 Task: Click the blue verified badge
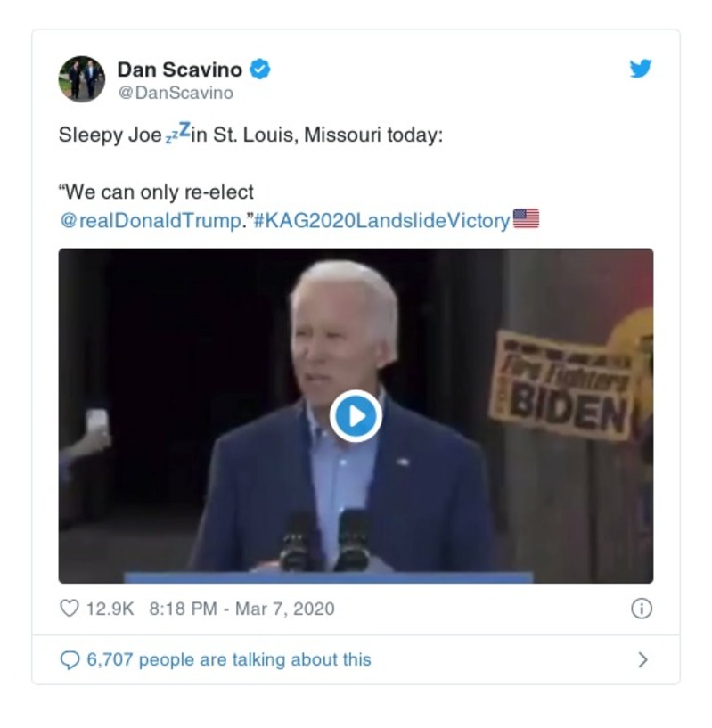point(259,69)
